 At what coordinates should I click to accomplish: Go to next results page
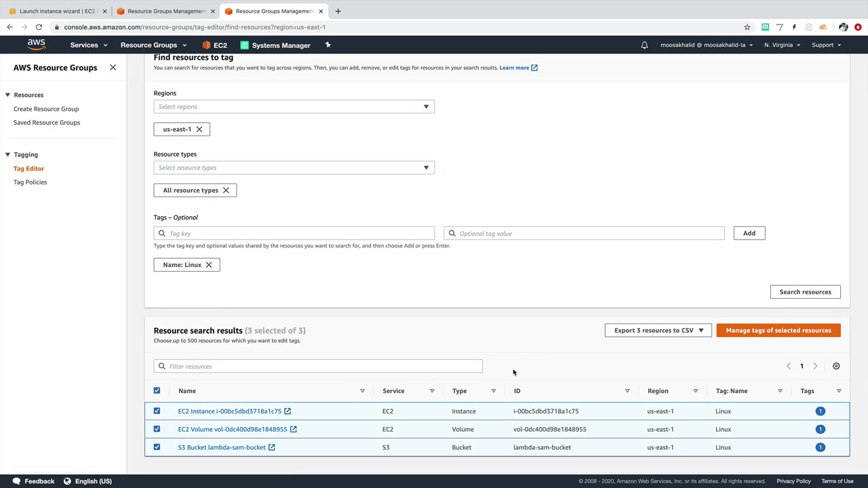point(815,366)
